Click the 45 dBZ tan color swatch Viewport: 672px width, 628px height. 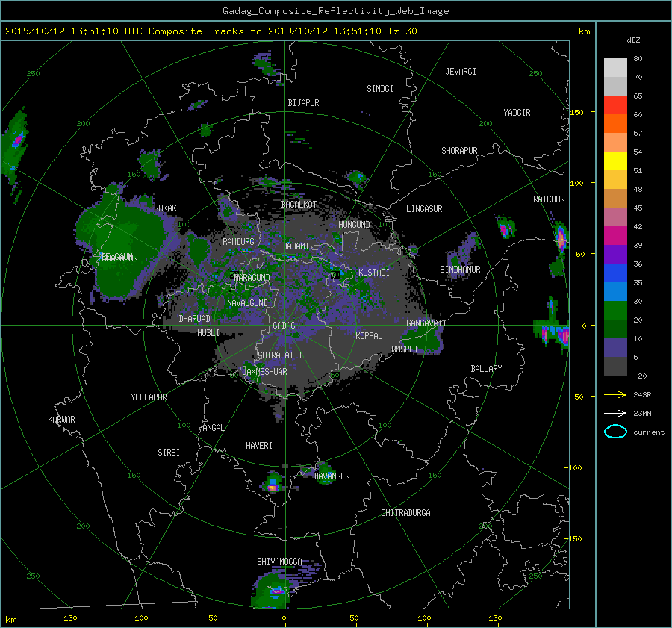[615, 199]
